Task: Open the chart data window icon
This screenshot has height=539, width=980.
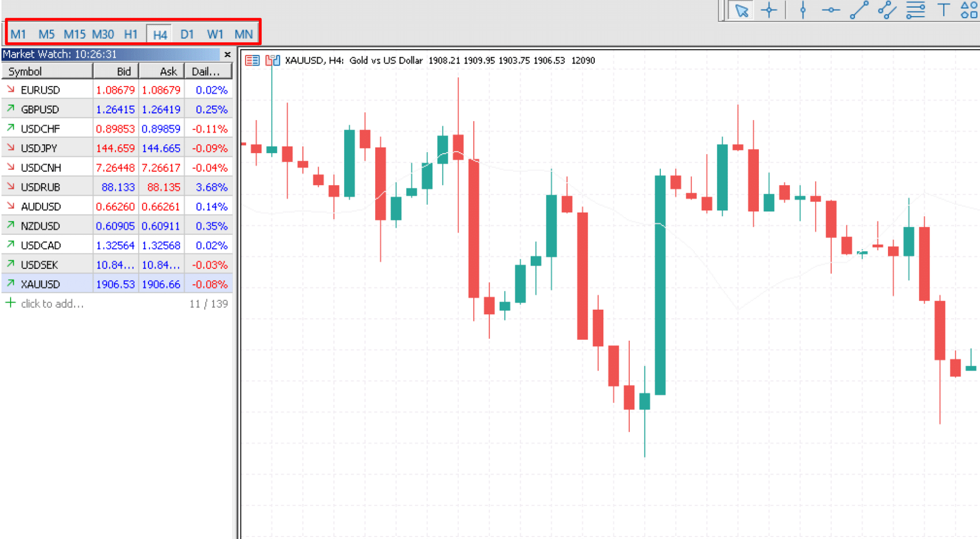Action: (252, 61)
